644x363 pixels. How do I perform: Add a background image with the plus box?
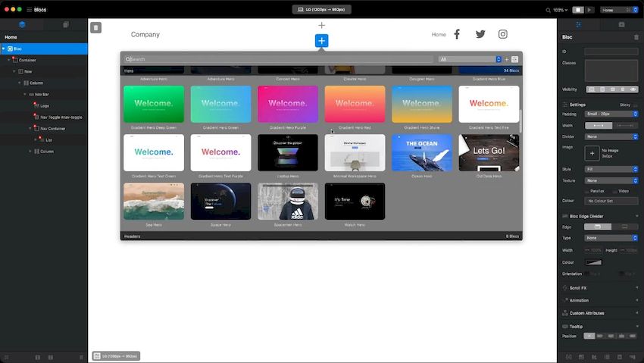[x=592, y=153]
